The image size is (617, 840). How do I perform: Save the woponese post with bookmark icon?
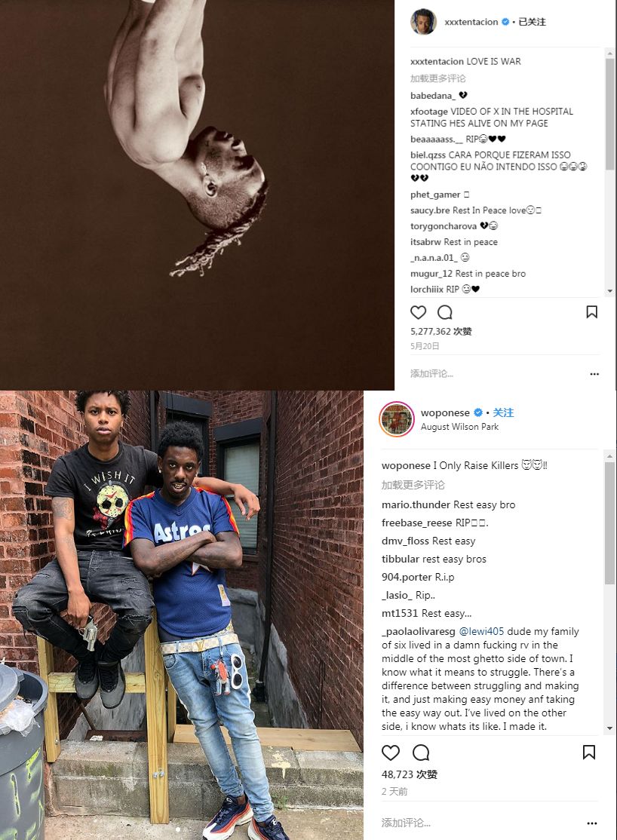(589, 752)
